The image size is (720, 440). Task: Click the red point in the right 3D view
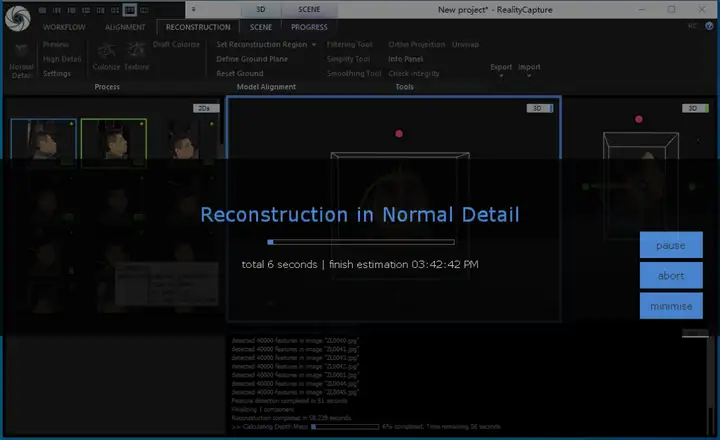coord(638,119)
